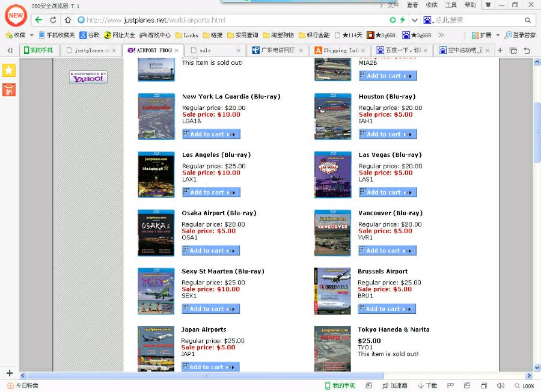This screenshot has width=541, height=392.
Task: Switch to the Shipping Info tab
Action: point(340,51)
